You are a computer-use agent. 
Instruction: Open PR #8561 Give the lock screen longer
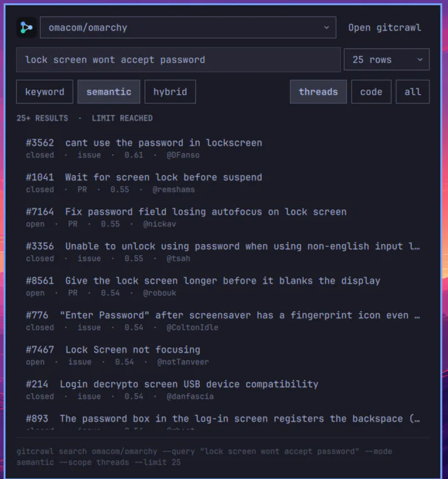pyautogui.click(x=223, y=287)
